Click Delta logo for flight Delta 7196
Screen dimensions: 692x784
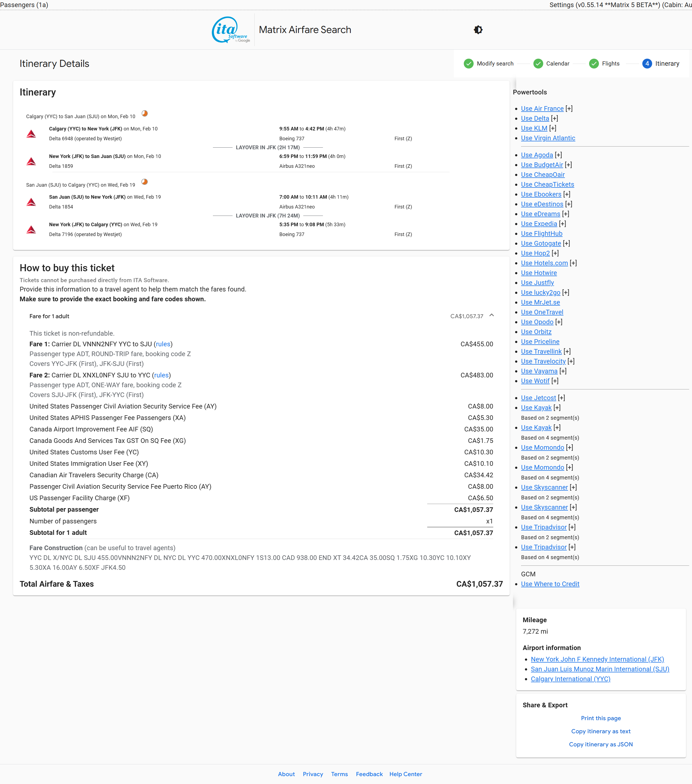click(31, 230)
